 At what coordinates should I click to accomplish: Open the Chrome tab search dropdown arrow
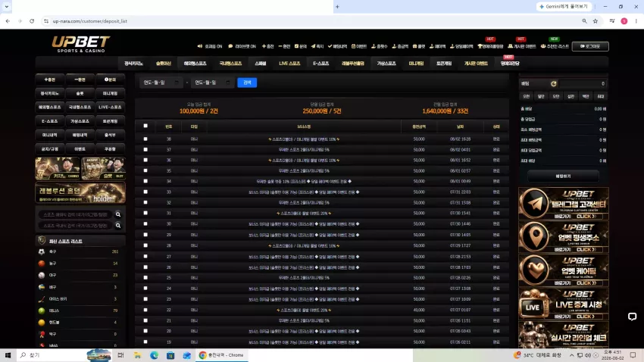pos(7,7)
